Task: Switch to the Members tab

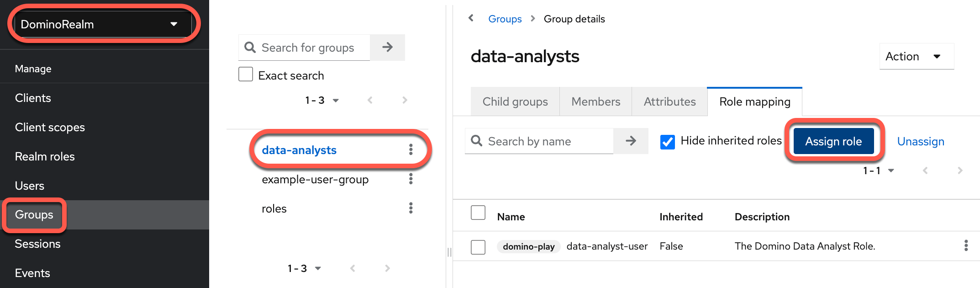Action: [596, 101]
